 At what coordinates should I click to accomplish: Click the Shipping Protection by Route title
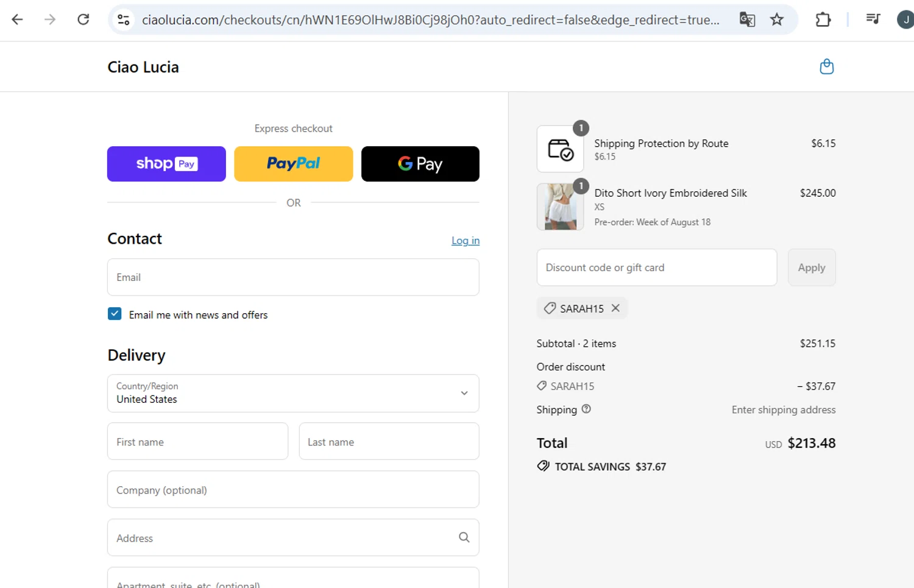[x=661, y=144]
